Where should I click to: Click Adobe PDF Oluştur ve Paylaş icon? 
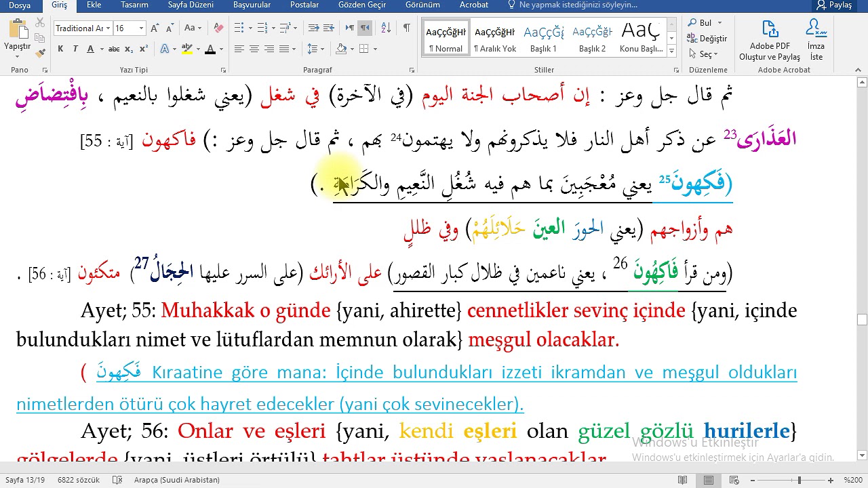(770, 41)
